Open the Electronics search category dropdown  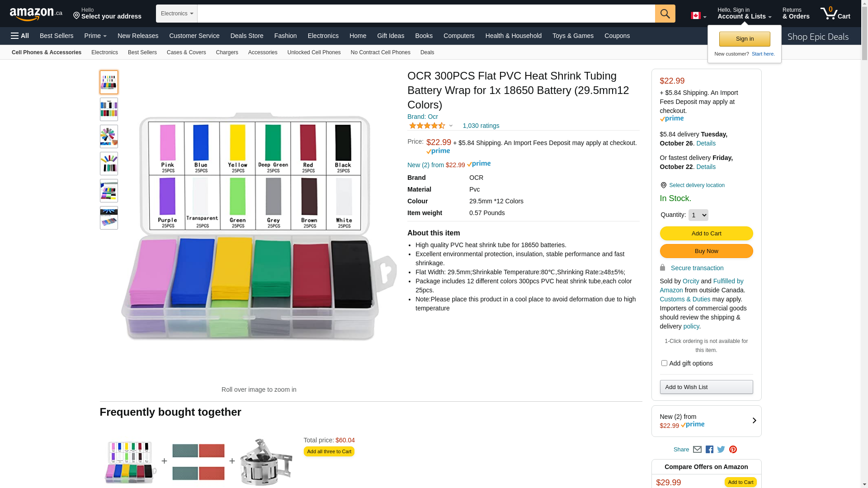point(177,14)
